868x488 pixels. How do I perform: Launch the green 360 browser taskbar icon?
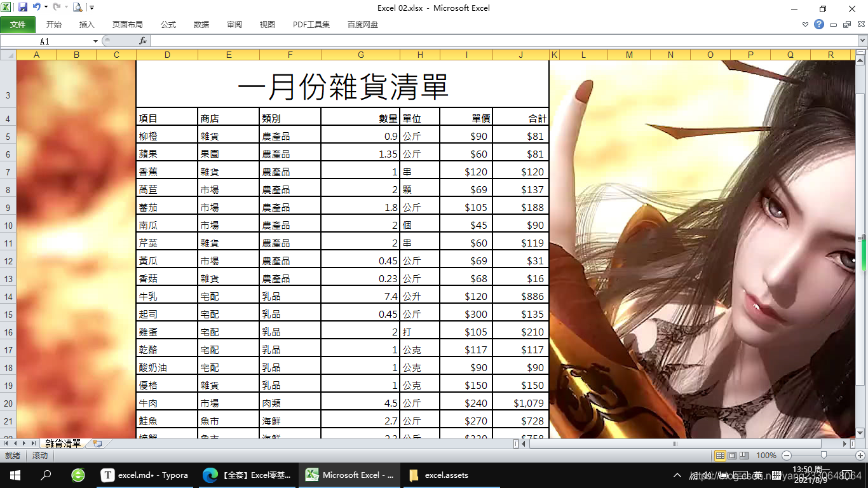pyautogui.click(x=78, y=475)
